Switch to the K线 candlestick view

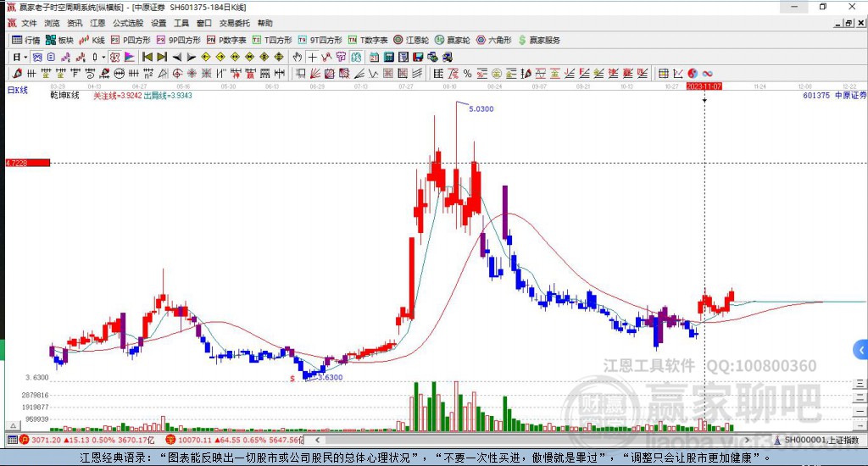92,40
